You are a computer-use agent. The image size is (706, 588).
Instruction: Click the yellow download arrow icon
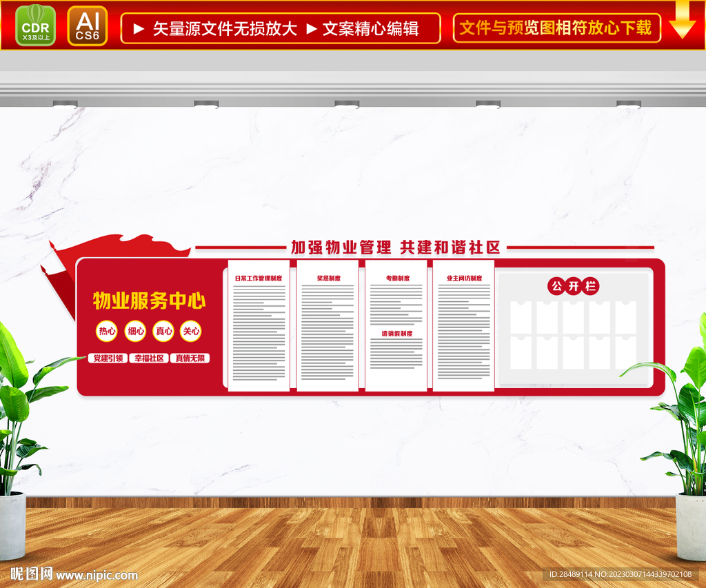683,20
